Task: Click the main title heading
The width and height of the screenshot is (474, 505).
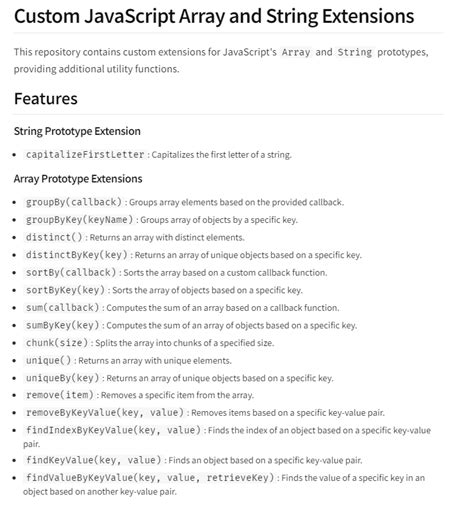Action: [214, 16]
